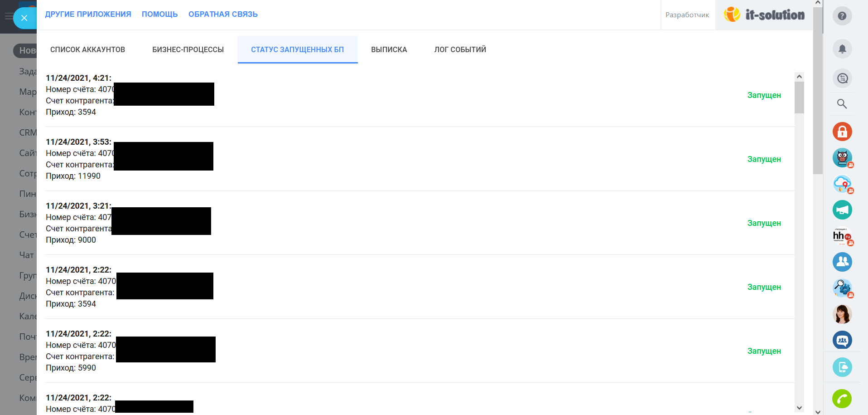Click the text Приход: 5990
Image resolution: width=868 pixels, height=415 pixels.
(71, 368)
